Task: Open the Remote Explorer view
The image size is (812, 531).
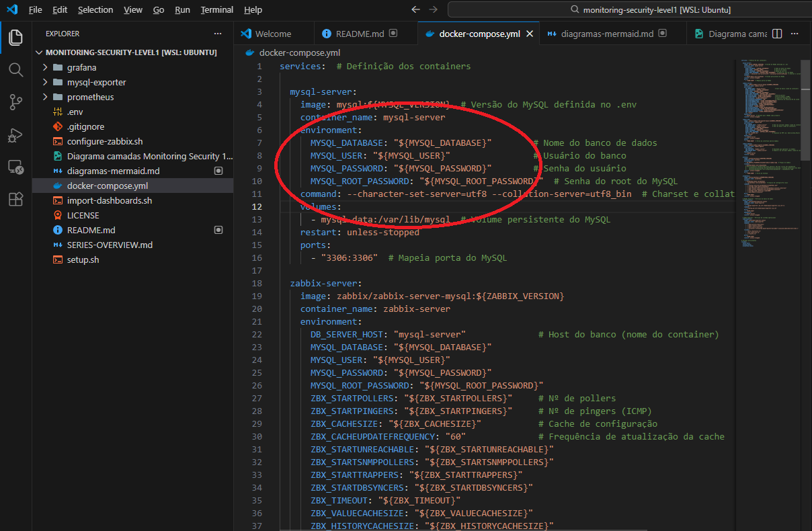Action: point(15,167)
